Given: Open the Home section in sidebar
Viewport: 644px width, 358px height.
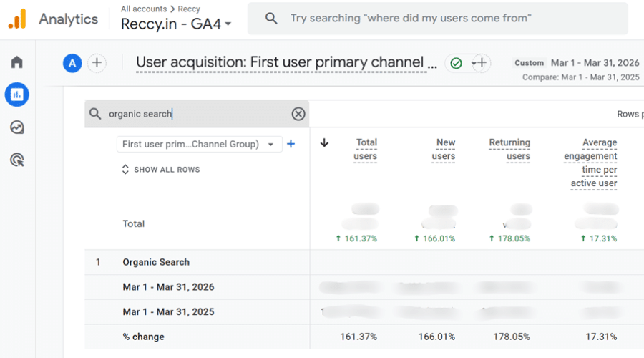Looking at the screenshot, I should pos(17,62).
